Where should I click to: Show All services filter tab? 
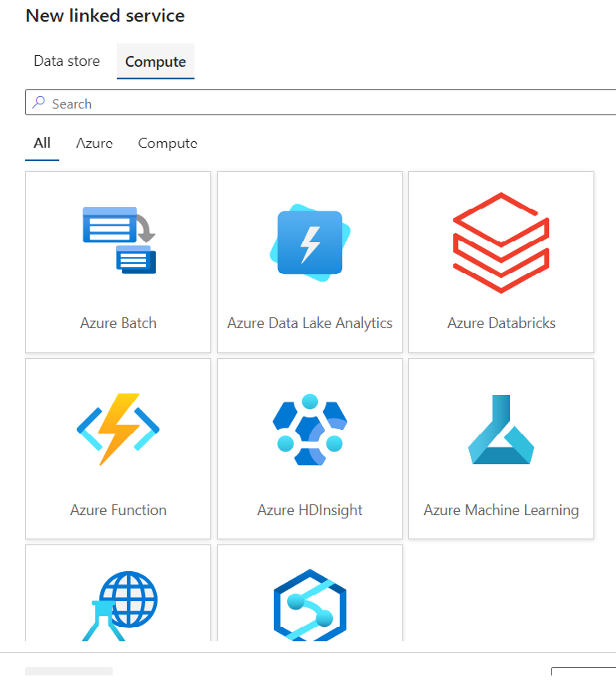point(42,144)
